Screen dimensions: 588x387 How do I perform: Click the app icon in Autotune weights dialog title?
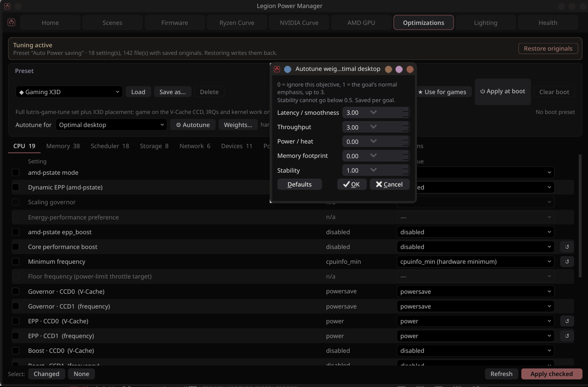[277, 69]
